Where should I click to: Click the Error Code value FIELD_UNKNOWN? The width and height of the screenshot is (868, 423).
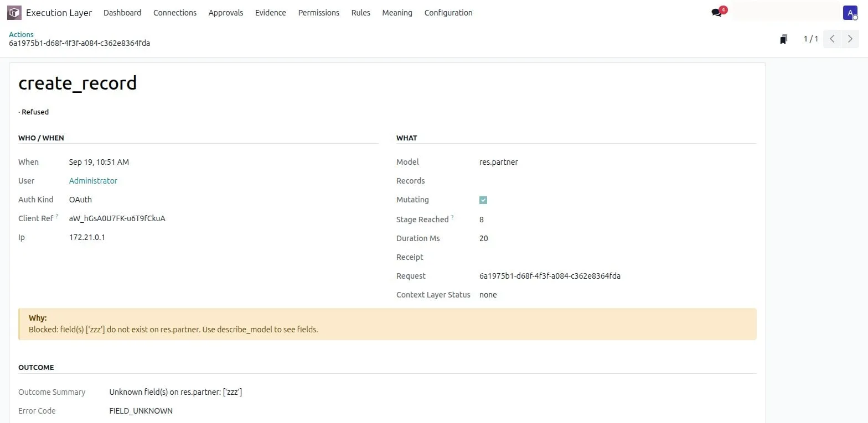(x=141, y=411)
